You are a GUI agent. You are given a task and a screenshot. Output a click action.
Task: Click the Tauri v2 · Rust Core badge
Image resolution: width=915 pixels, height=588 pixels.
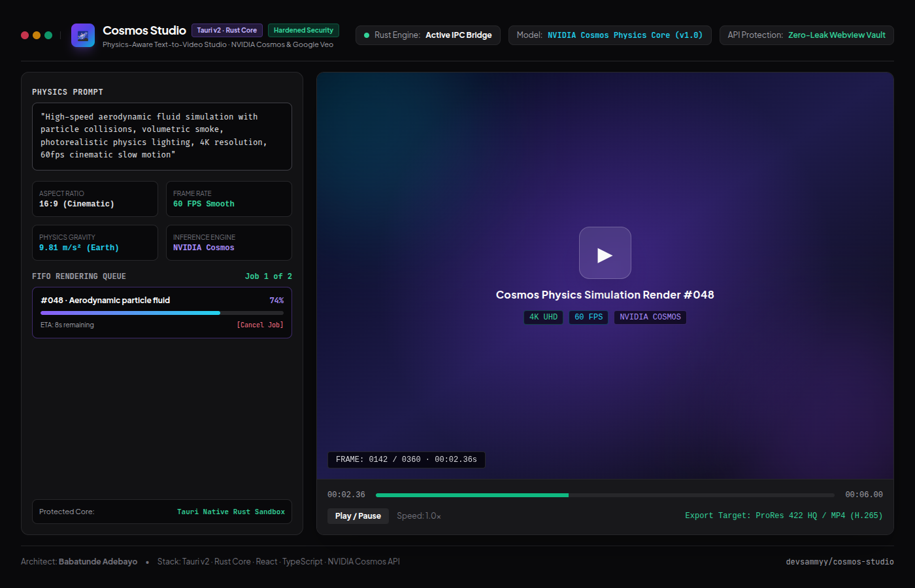(x=227, y=30)
